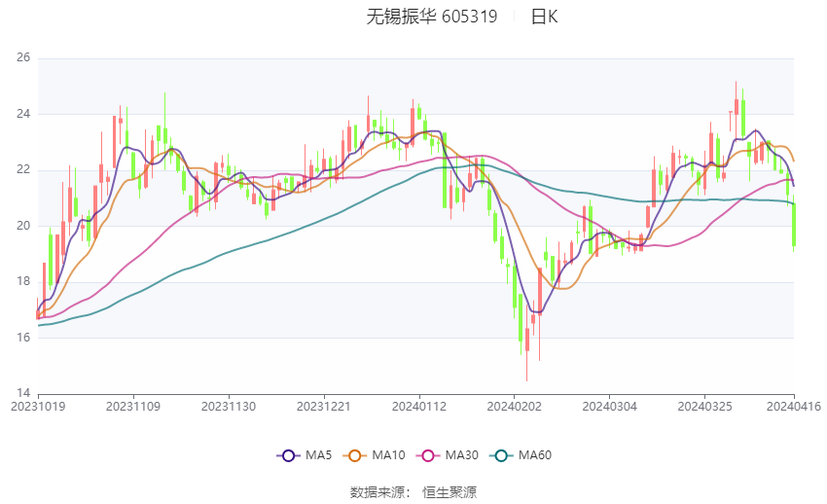Select the last green candlestick at right edge
827x504 pixels.
(x=794, y=224)
